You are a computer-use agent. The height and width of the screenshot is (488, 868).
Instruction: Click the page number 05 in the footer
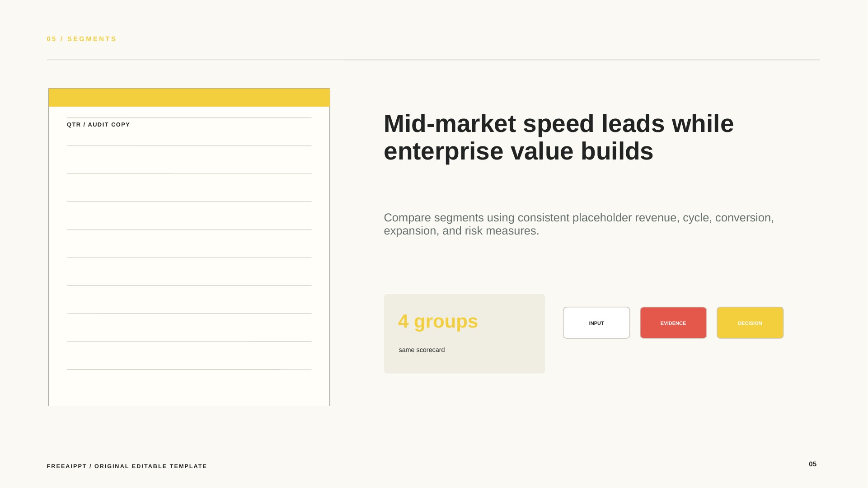[x=812, y=464]
